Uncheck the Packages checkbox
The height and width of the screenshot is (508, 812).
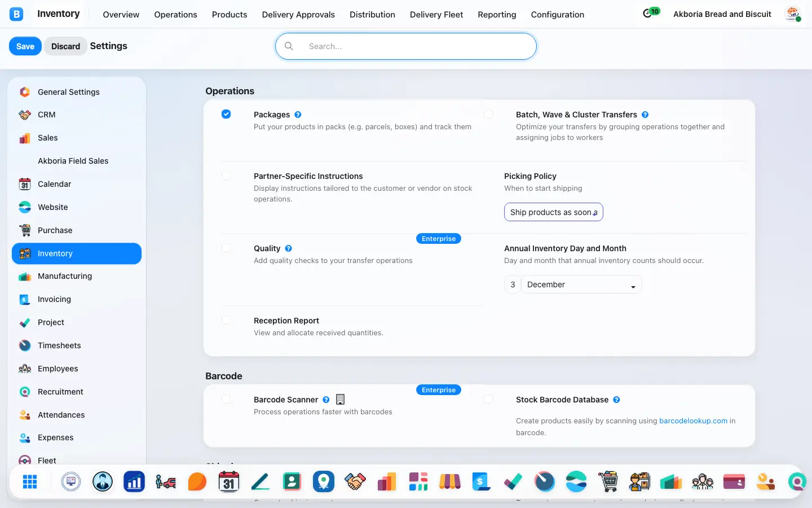pyautogui.click(x=226, y=114)
